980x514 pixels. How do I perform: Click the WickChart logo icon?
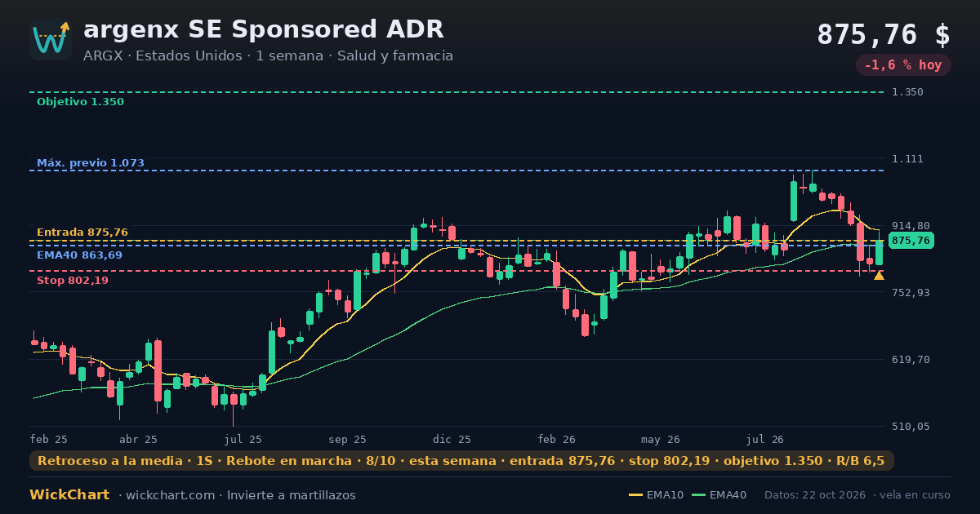(51, 39)
